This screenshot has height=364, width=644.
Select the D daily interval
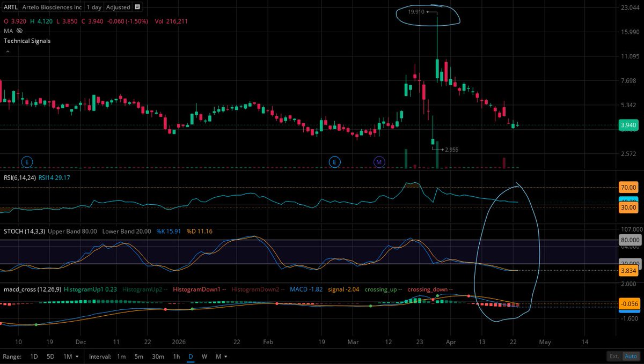(x=191, y=356)
